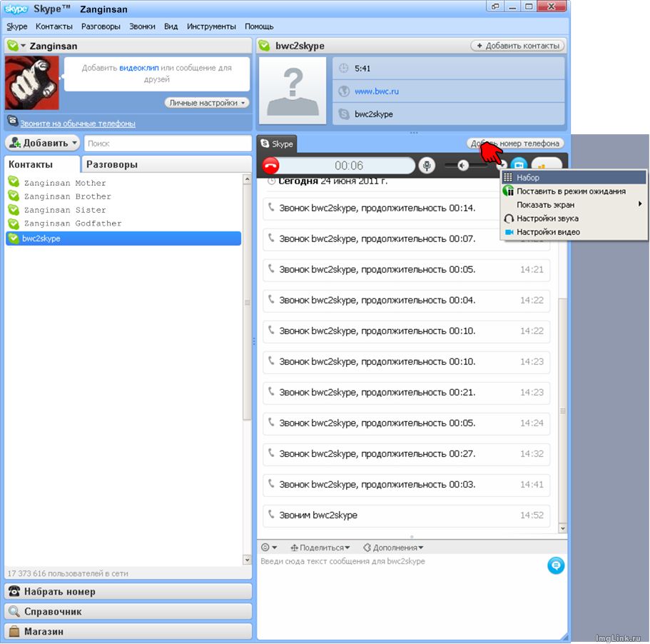The image size is (650, 644).
Task: Open Настройки звука from menu
Action: click(574, 218)
